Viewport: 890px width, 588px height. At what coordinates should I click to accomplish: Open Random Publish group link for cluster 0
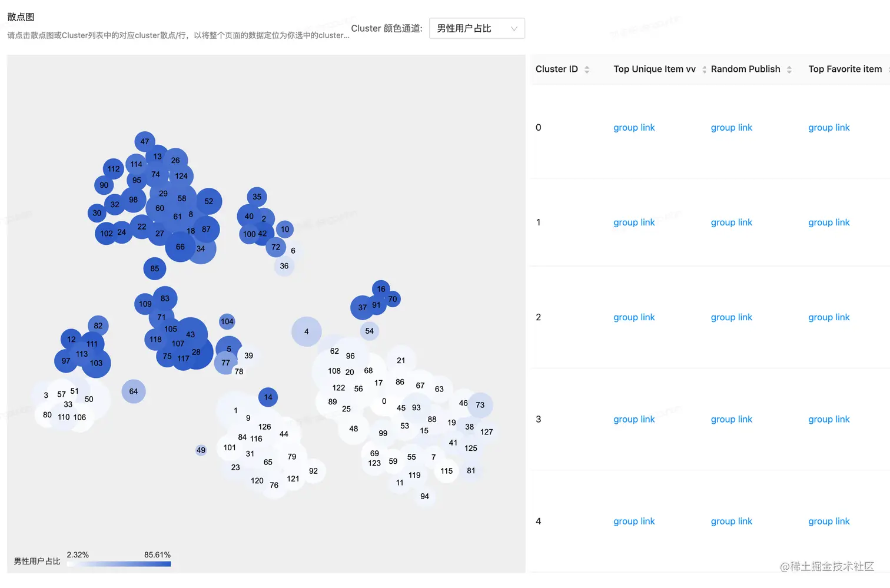732,128
